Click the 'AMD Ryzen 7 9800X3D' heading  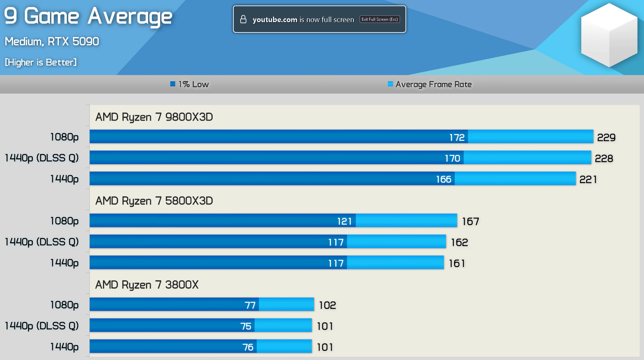click(x=154, y=117)
